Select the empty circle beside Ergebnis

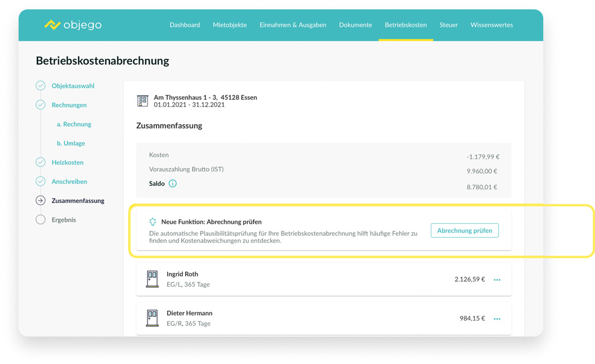click(x=40, y=219)
